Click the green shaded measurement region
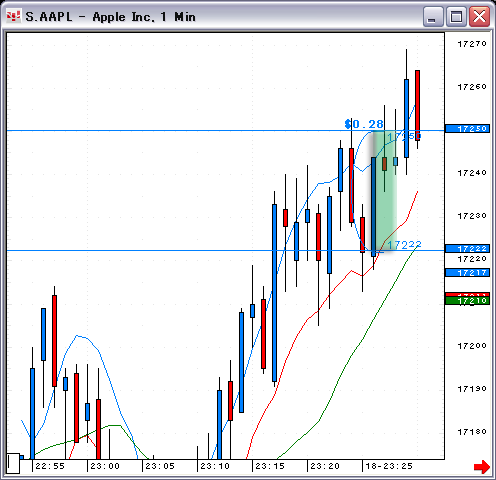 [x=384, y=191]
